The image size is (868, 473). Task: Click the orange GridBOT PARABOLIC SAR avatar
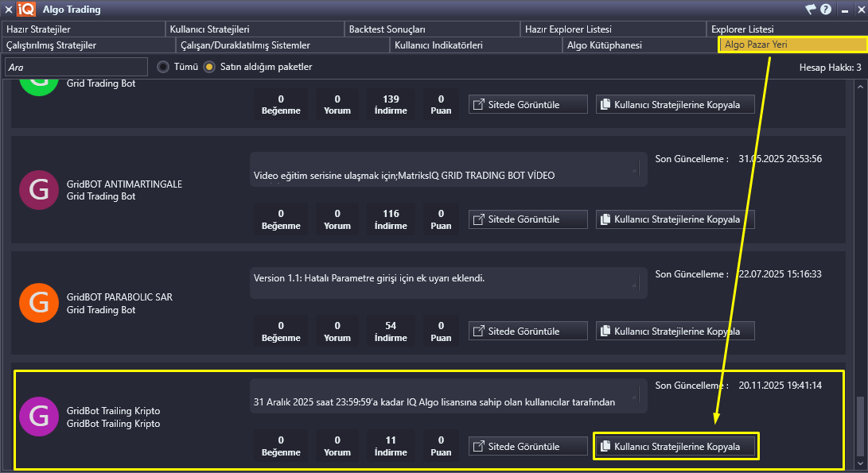tap(39, 303)
